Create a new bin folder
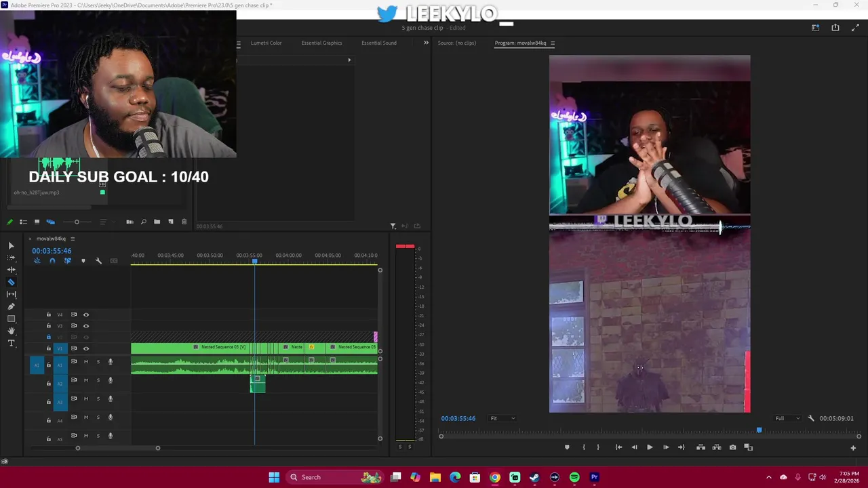 [157, 222]
